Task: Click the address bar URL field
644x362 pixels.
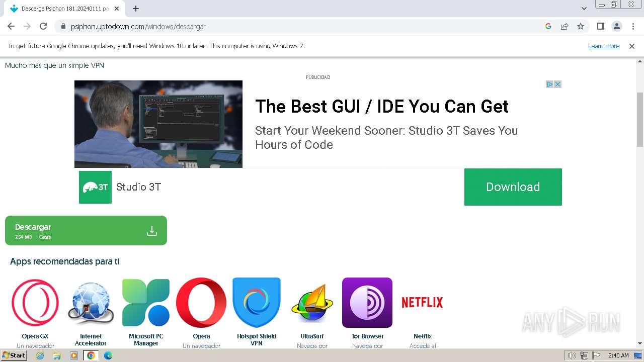Action: click(x=302, y=26)
